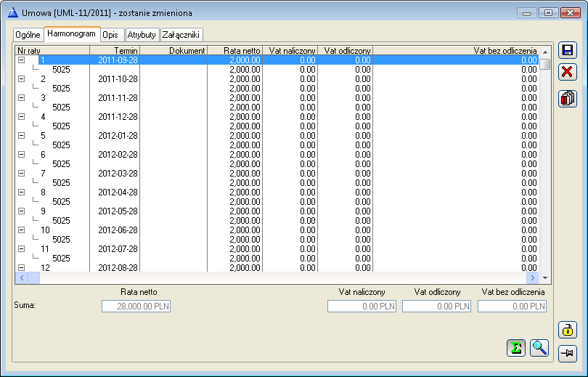Viewport: 588px width, 377px height.
Task: Select the Harmonogram tab
Action: 72,34
